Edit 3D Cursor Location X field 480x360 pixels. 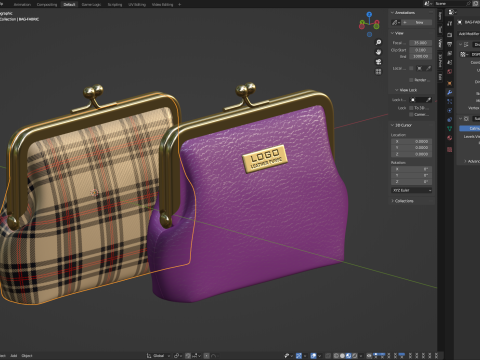[x=411, y=141]
